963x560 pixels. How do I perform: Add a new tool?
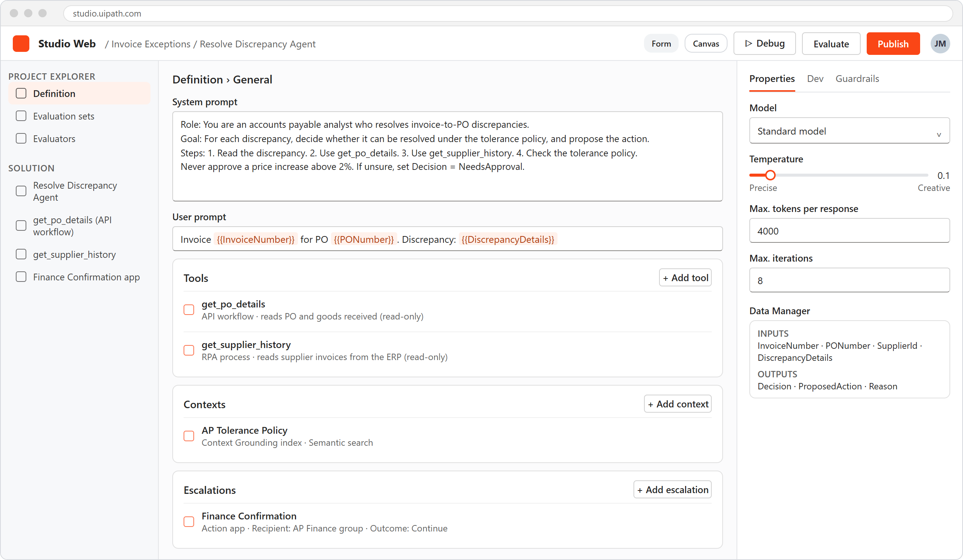point(685,278)
